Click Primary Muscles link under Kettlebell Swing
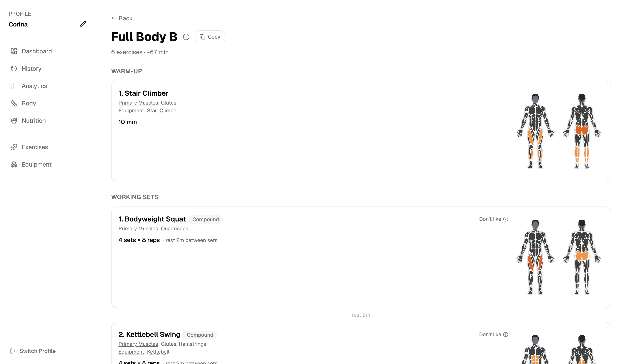 (138, 344)
